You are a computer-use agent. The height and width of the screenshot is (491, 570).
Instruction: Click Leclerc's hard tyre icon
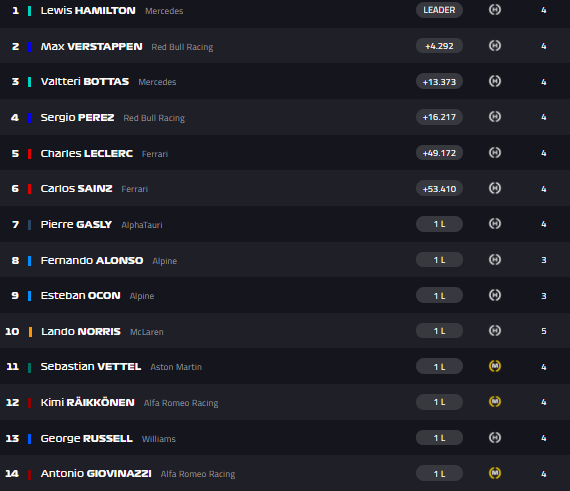495,152
